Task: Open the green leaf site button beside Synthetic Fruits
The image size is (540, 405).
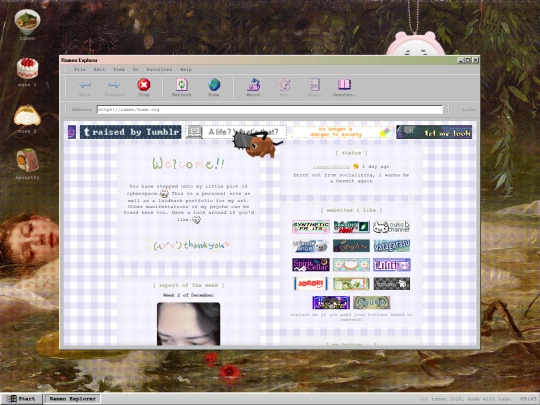Action: click(351, 227)
